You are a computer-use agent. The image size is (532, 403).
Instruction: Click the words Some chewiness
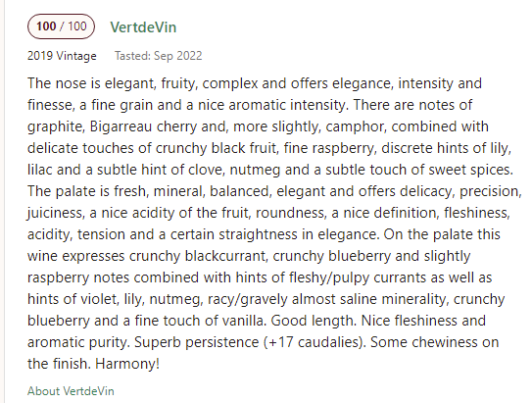click(424, 342)
